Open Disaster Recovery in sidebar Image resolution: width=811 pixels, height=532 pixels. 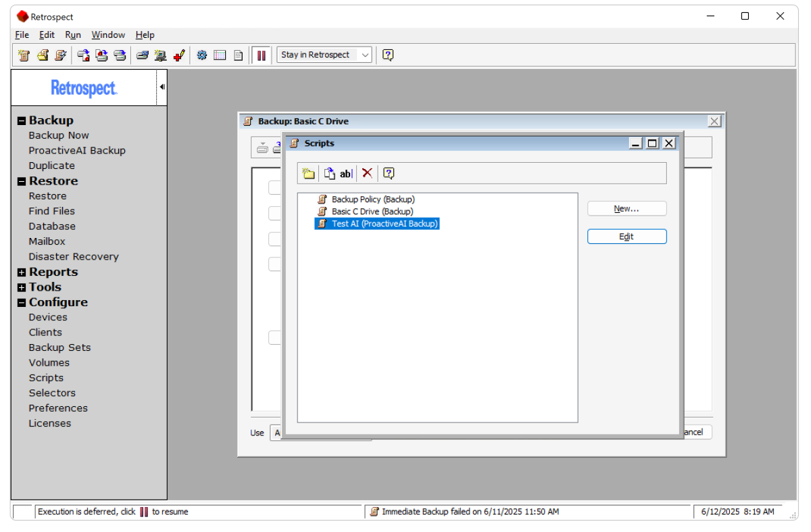tap(74, 257)
